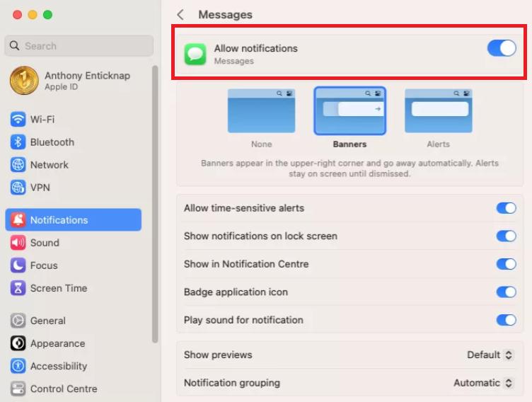Open Show previews Default dropdown
Image resolution: width=532 pixels, height=402 pixels.
[x=490, y=355]
